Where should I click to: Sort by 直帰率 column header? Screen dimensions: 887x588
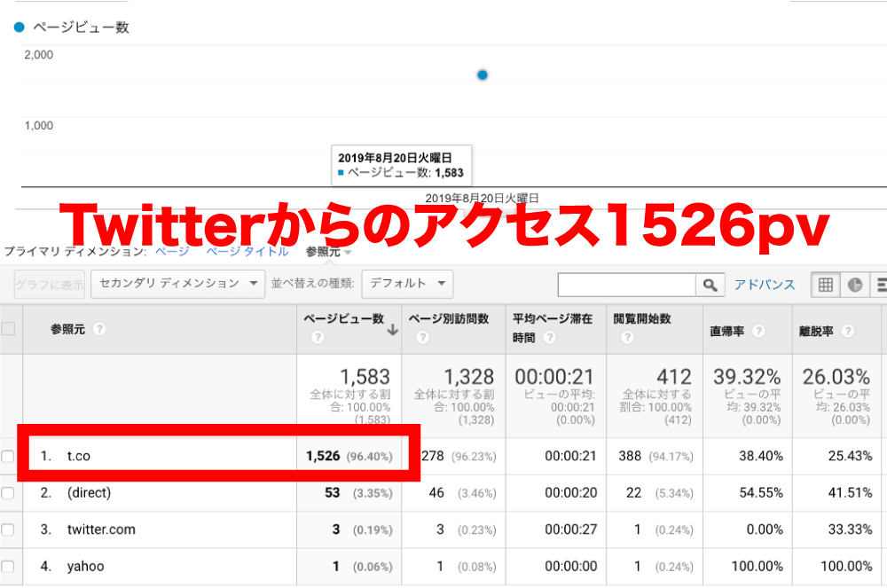click(x=727, y=332)
